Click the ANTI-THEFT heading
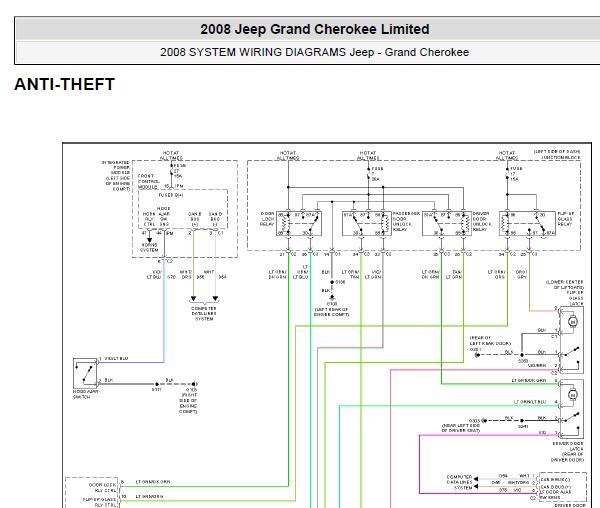This screenshot has height=508, width=600. pos(65,84)
